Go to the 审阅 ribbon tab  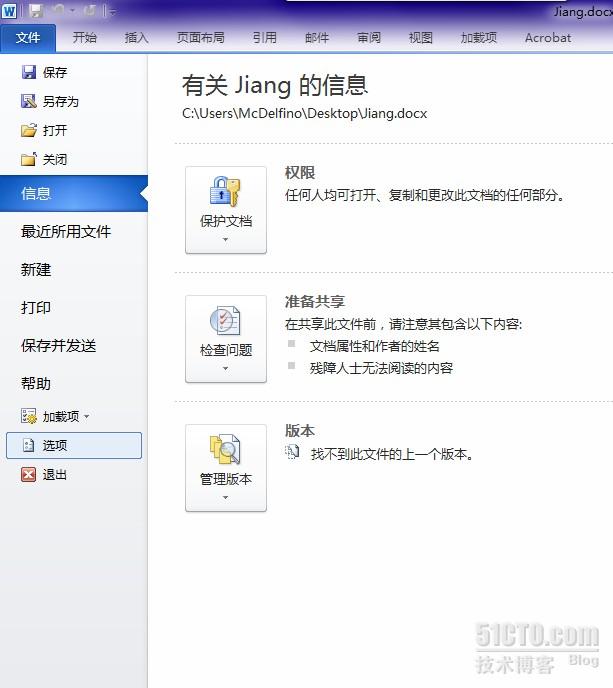point(369,38)
